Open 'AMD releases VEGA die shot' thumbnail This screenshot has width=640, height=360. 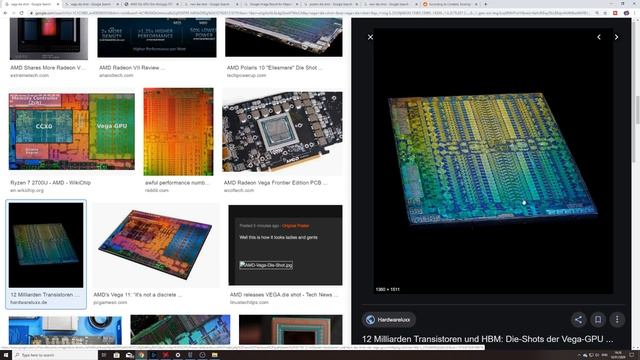(x=285, y=245)
